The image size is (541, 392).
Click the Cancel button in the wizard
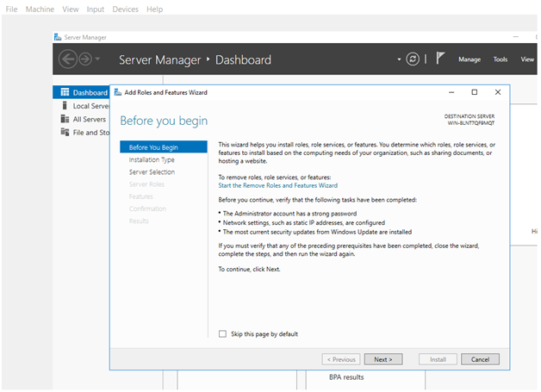coord(480,359)
